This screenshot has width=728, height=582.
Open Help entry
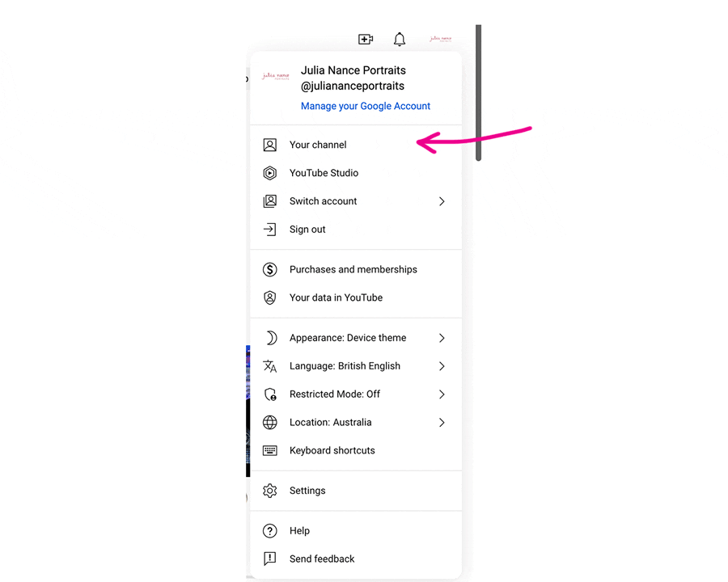[356, 531]
